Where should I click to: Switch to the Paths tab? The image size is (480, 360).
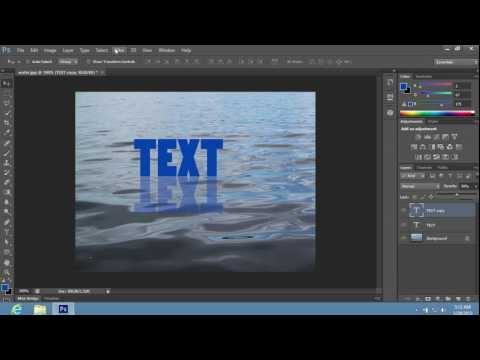pyautogui.click(x=443, y=168)
